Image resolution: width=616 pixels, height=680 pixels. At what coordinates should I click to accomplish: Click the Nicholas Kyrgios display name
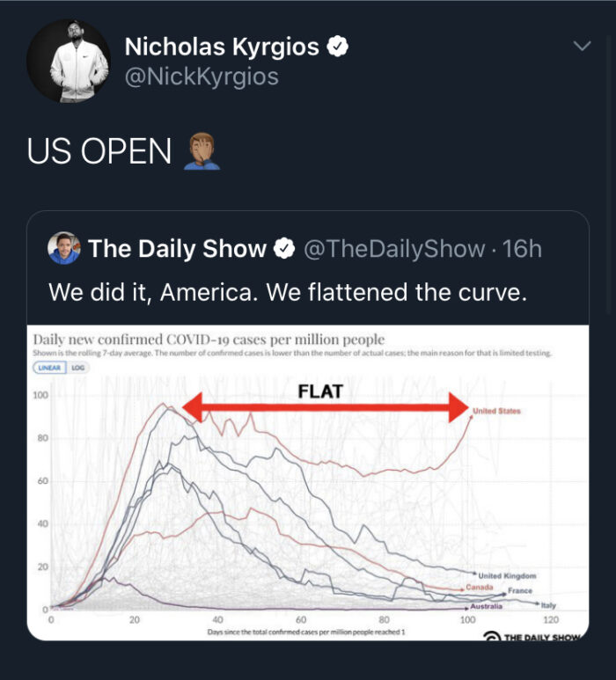(x=222, y=47)
